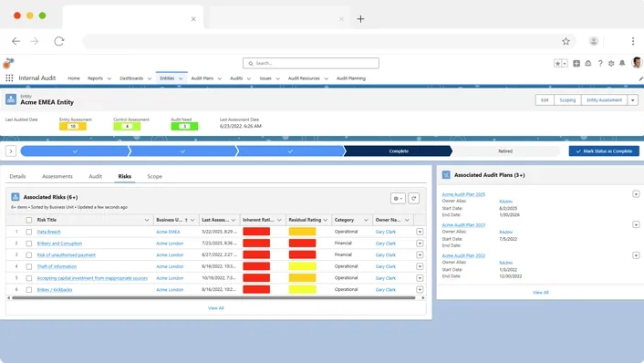Click the Entity Assessment button
Image resolution: width=644 pixels, height=363 pixels.
604,100
